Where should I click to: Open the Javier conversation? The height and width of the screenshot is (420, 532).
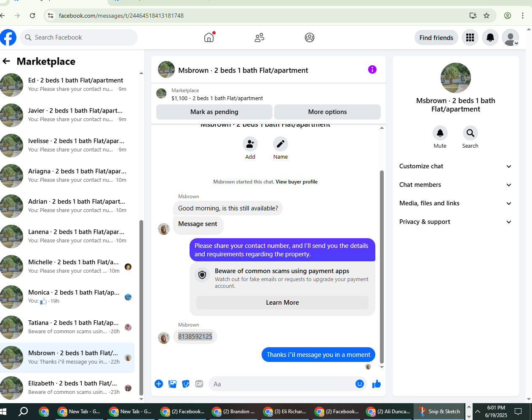67,115
